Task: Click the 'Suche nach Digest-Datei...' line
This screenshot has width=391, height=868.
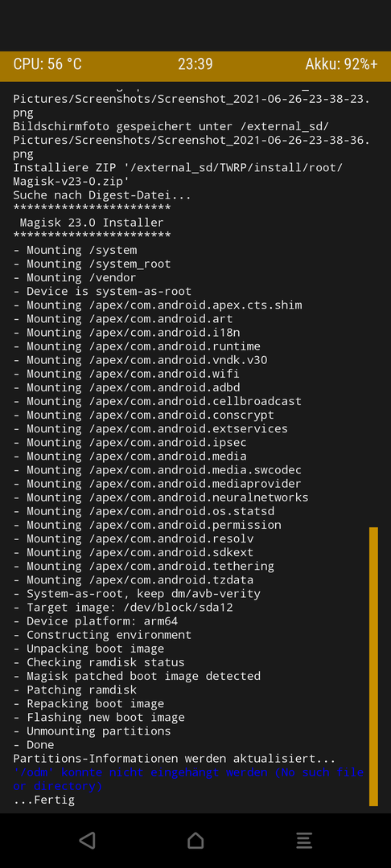Action: click(102, 194)
